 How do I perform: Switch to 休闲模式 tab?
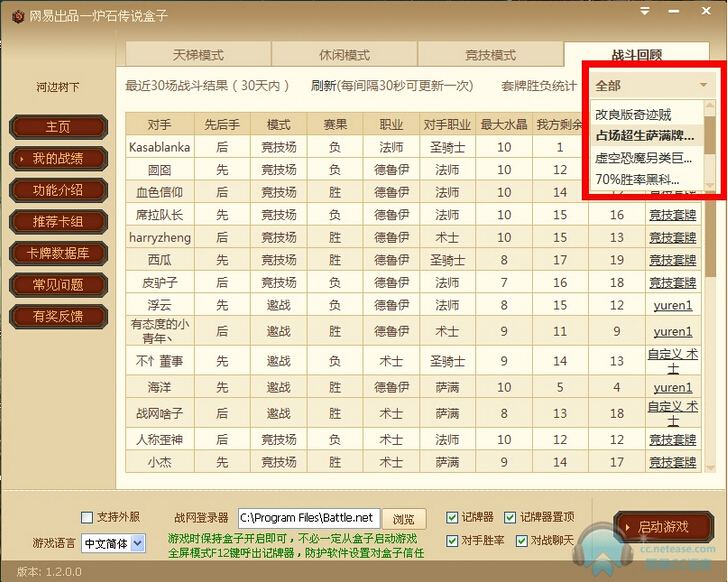pyautogui.click(x=344, y=55)
